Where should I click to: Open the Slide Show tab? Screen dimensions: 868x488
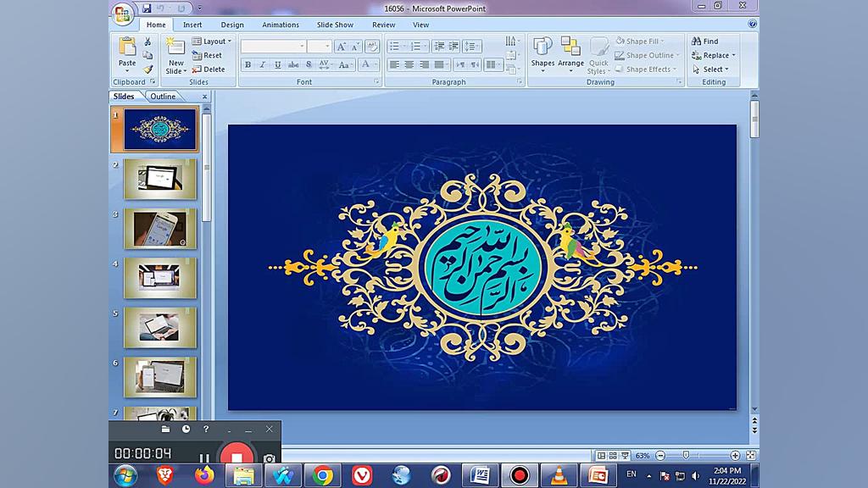click(335, 25)
